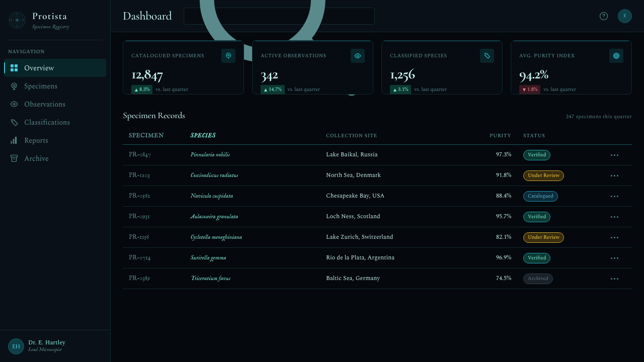644x362 pixels.
Task: Click the Avg. Purity Index target icon
Action: [616, 56]
